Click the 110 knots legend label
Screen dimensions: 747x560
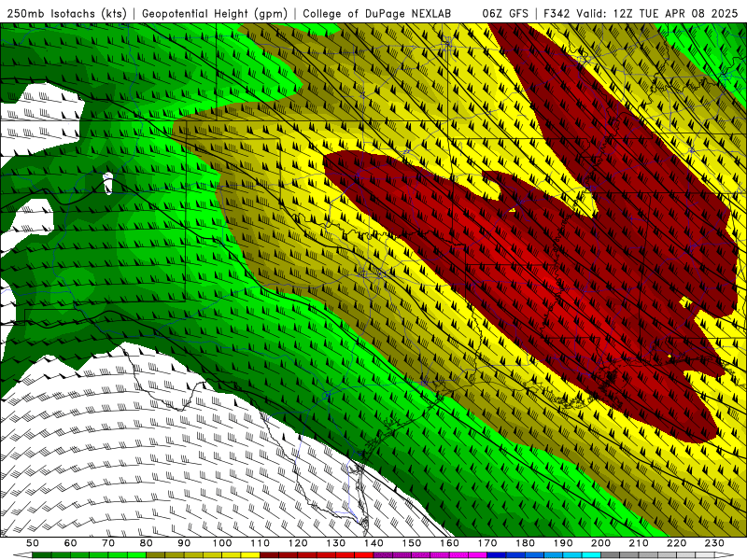coord(261,543)
